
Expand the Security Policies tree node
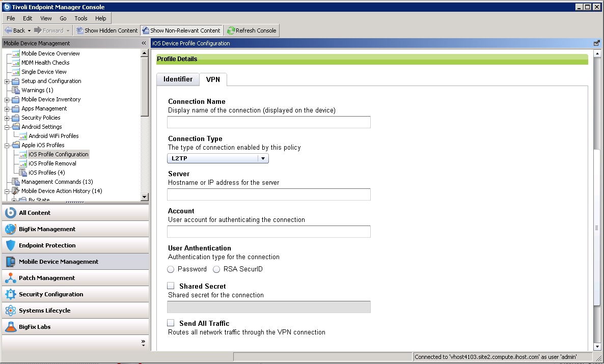[x=7, y=118]
